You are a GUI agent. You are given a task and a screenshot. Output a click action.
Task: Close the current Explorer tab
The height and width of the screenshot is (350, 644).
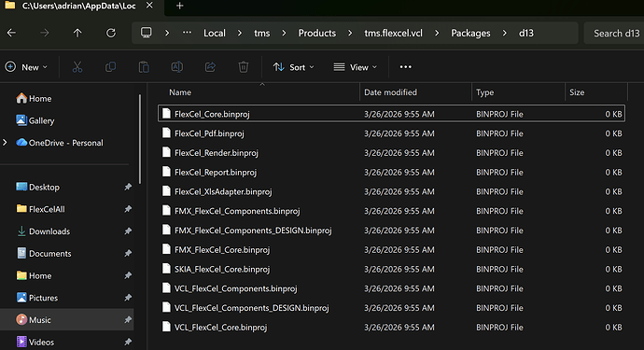[149, 6]
